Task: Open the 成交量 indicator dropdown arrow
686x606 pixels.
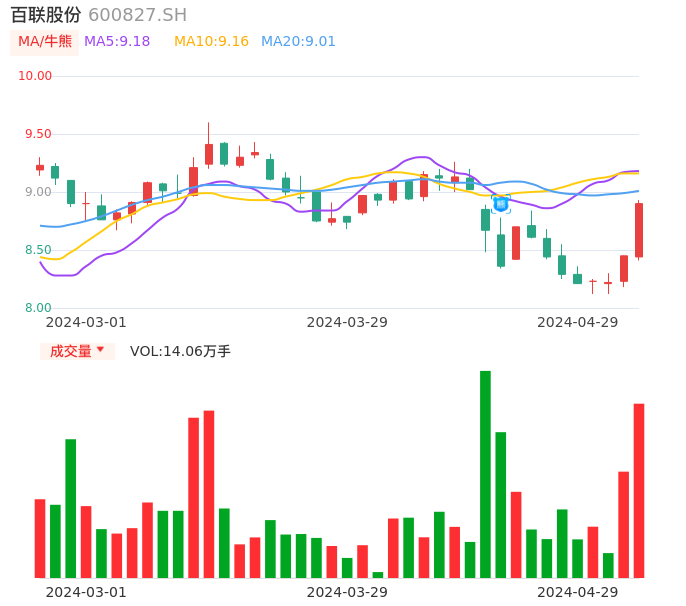Action: (x=100, y=350)
